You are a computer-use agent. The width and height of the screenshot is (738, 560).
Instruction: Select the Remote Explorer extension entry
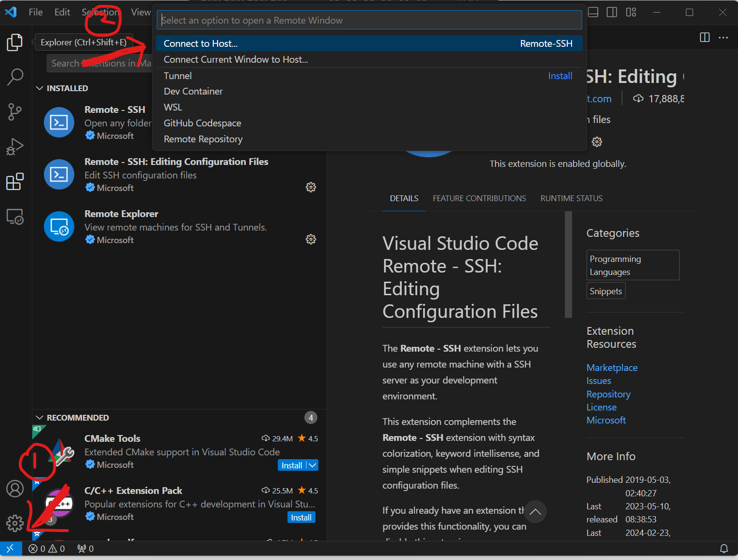179,226
